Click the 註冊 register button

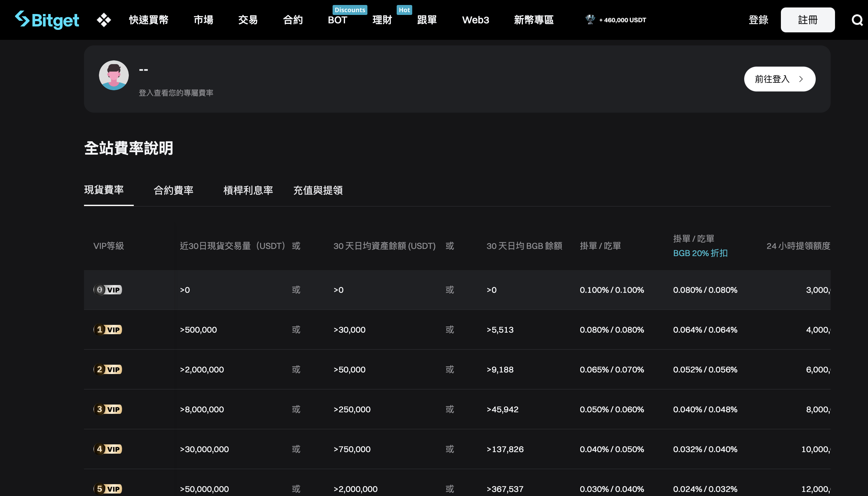coord(807,19)
